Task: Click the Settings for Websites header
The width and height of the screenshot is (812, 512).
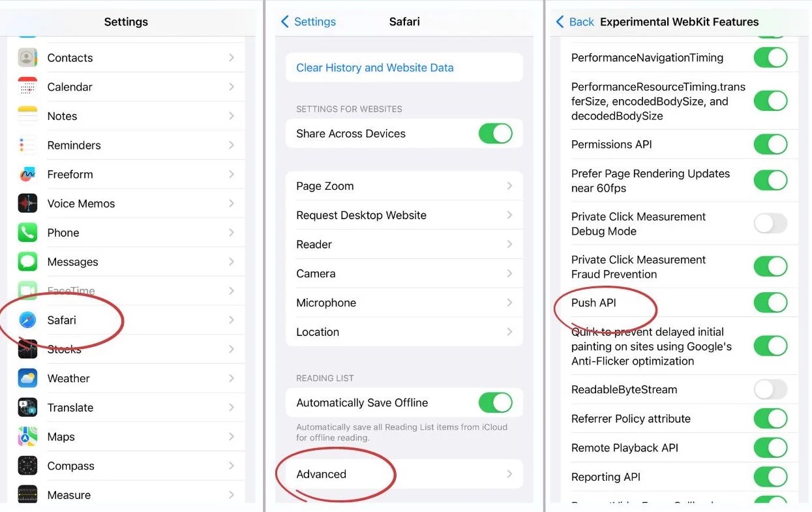Action: click(x=349, y=109)
